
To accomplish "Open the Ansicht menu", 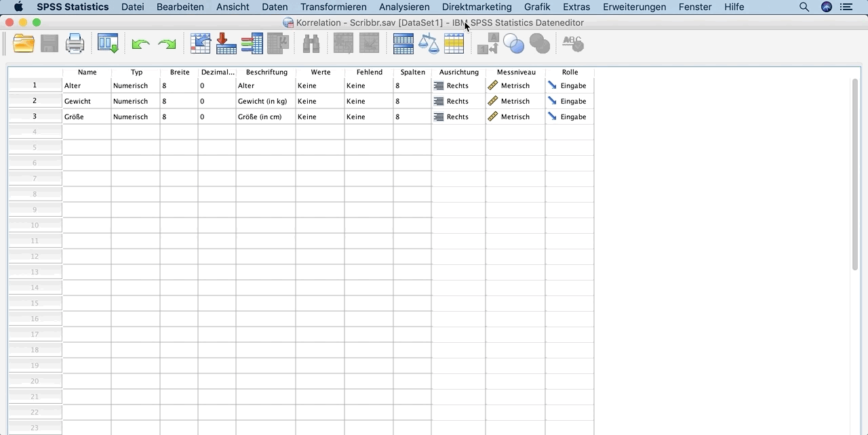I will click(233, 7).
